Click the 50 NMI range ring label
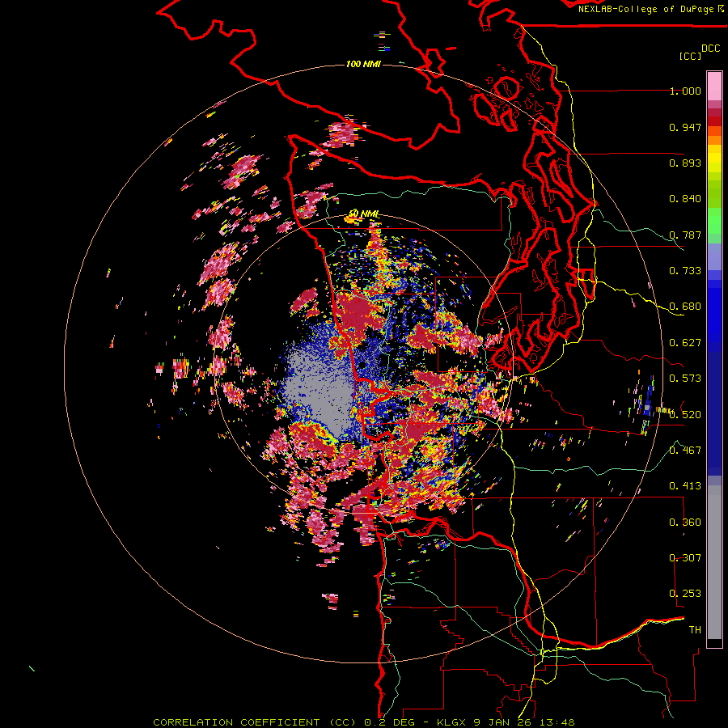The height and width of the screenshot is (728, 728). pos(363,214)
